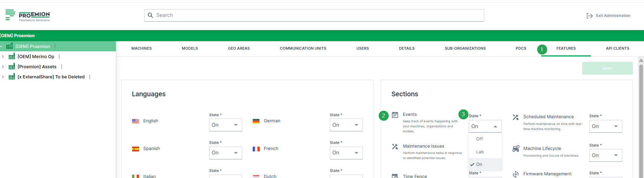Choose Lab option in Events state list
This screenshot has width=644, height=178.
pos(480,152)
